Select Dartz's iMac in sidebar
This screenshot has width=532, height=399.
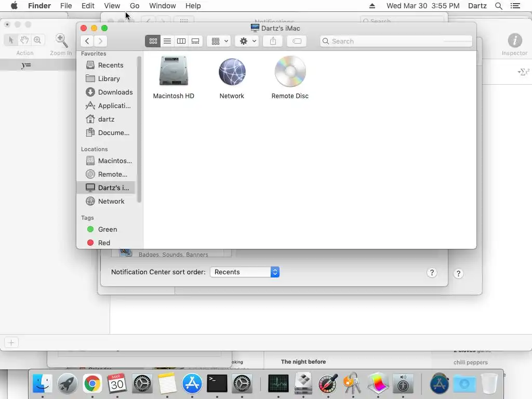pos(105,188)
